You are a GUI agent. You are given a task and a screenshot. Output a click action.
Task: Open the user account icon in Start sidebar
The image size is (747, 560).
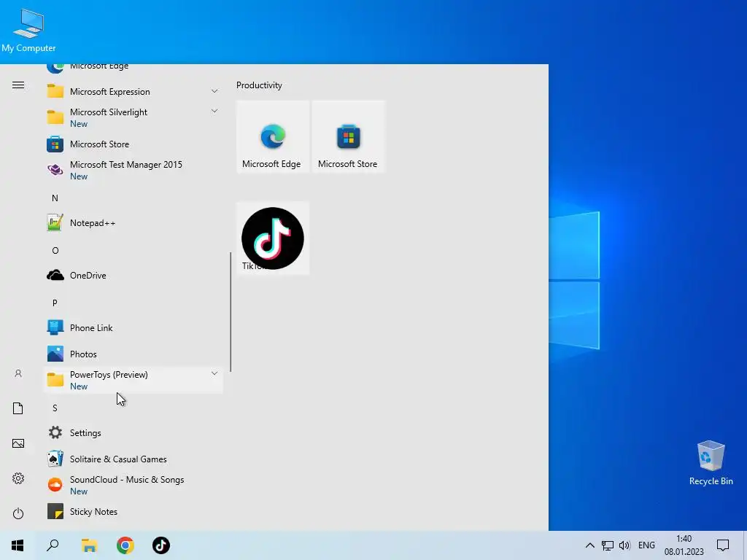tap(18, 373)
